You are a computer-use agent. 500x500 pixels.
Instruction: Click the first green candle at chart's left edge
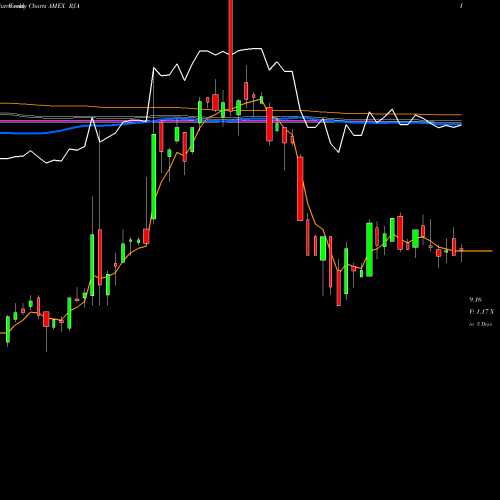pyautogui.click(x=8, y=329)
